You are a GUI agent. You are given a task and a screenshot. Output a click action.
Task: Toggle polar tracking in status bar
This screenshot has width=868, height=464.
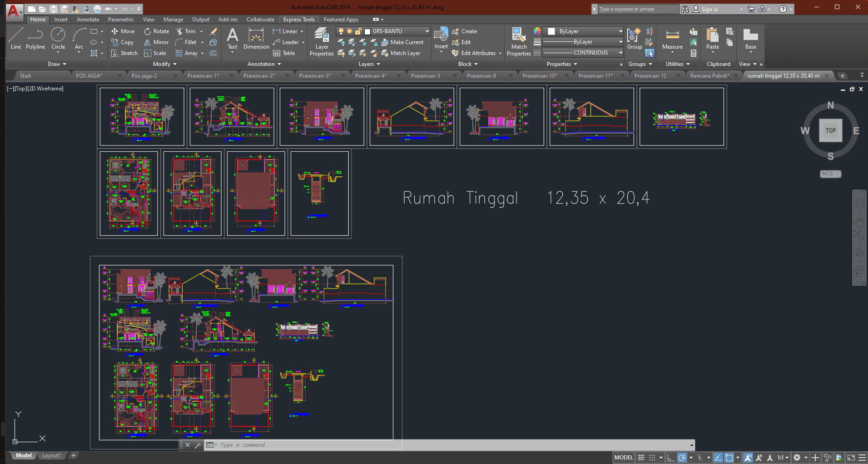[x=682, y=458]
